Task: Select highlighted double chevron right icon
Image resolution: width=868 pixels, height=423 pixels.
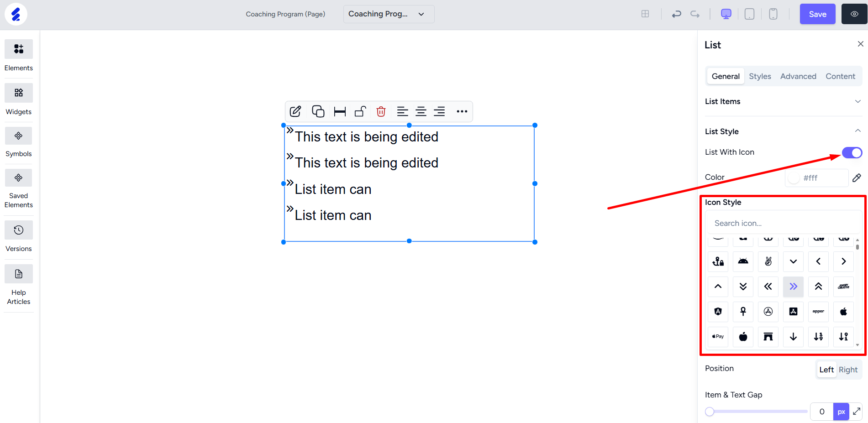Action: tap(793, 287)
